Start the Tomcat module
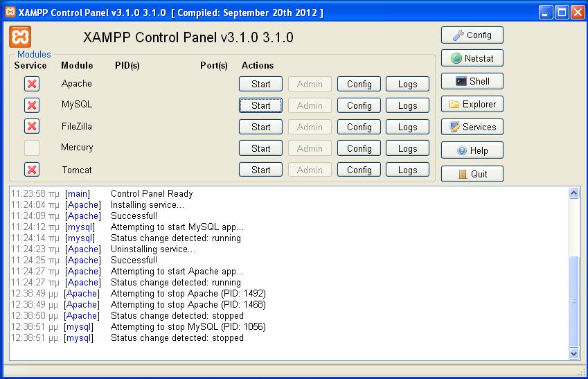 (260, 170)
